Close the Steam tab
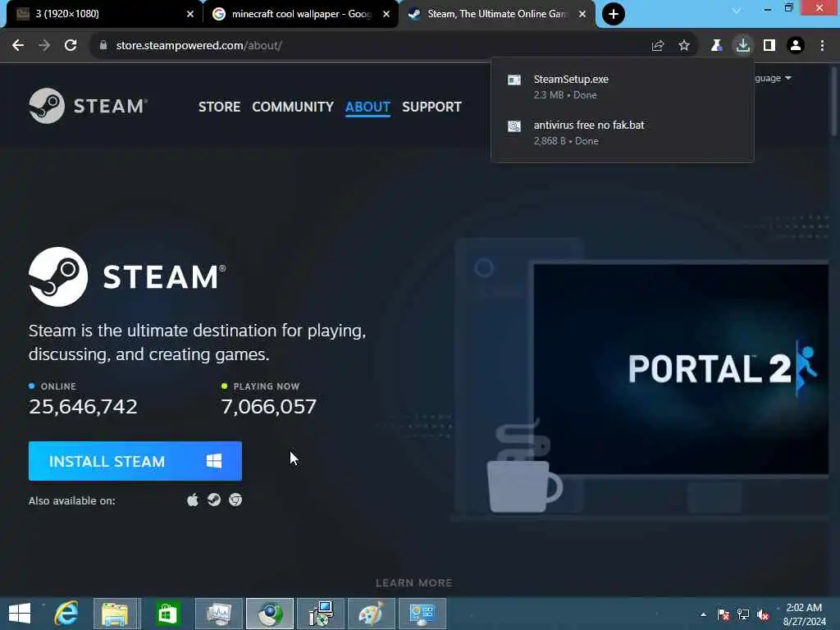 point(582,14)
